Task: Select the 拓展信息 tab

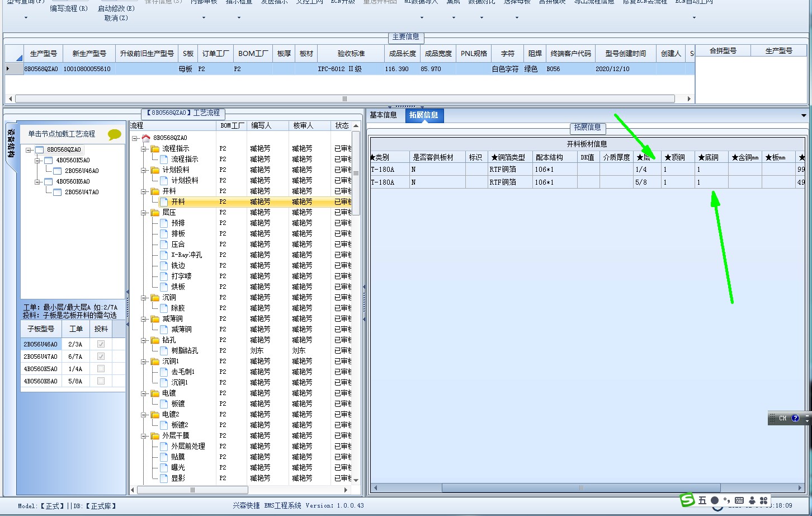Action: tap(423, 115)
